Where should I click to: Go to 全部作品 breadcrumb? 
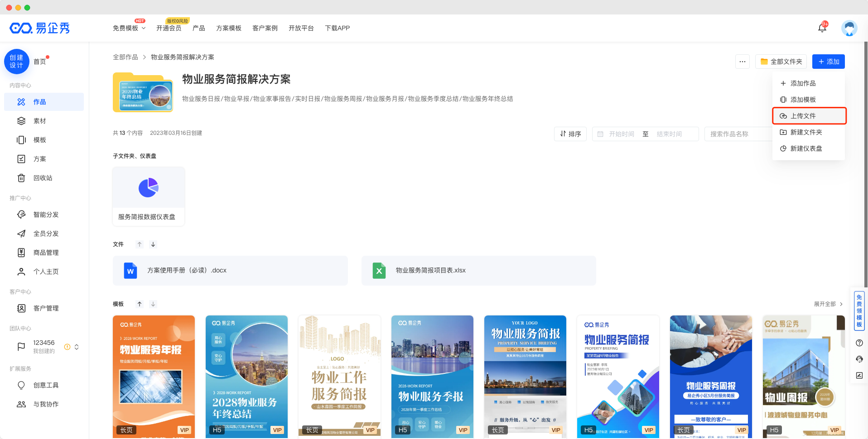(125, 57)
